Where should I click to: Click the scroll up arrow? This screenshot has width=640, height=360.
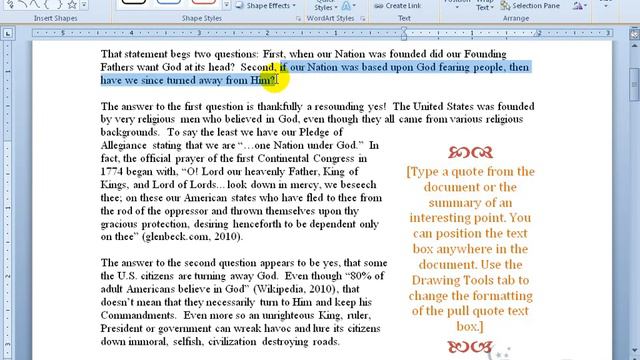click(x=634, y=45)
